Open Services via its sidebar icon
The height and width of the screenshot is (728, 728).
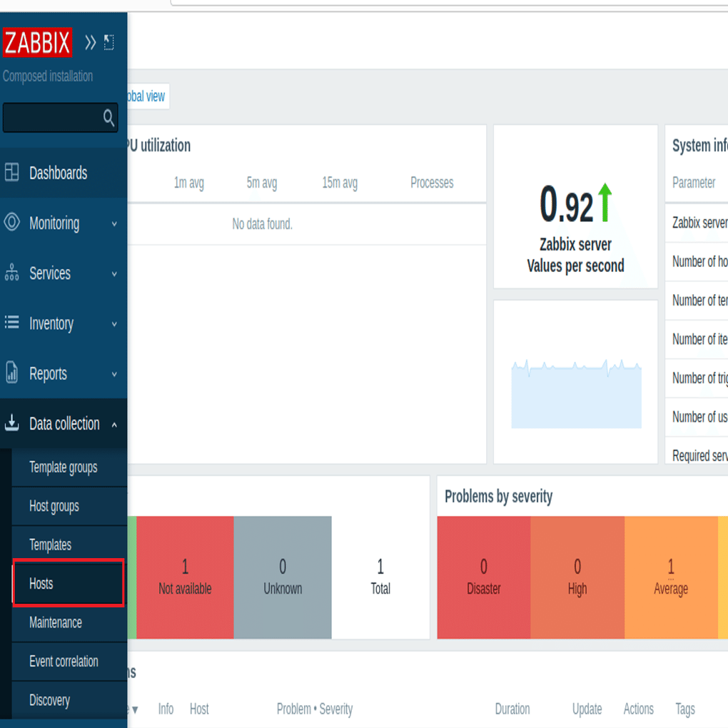click(12, 273)
